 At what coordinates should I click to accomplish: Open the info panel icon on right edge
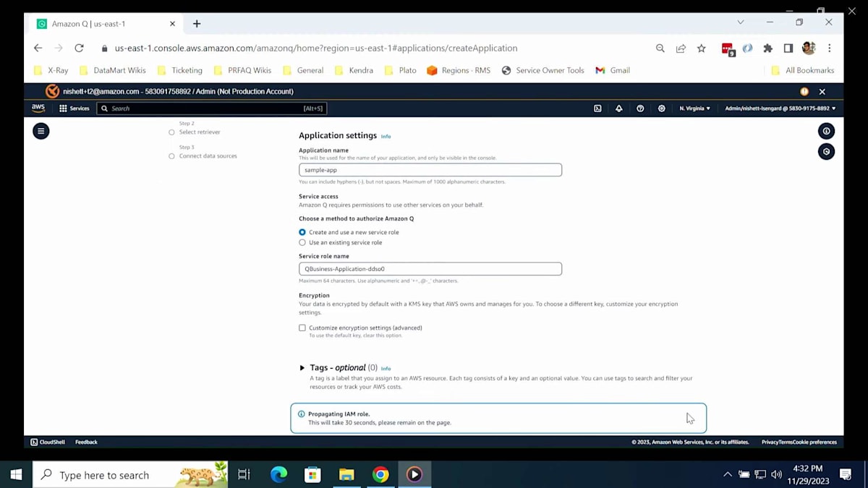point(826,131)
